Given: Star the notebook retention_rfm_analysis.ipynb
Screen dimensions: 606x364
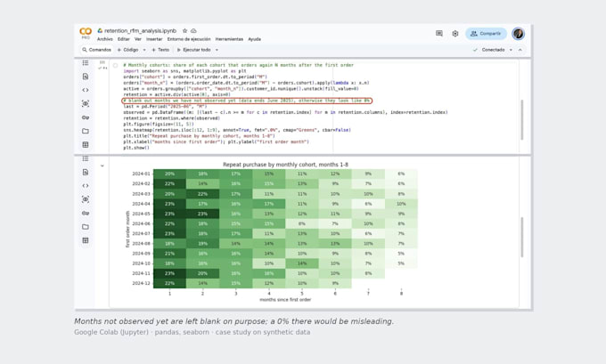Looking at the screenshot, I should click(184, 30).
